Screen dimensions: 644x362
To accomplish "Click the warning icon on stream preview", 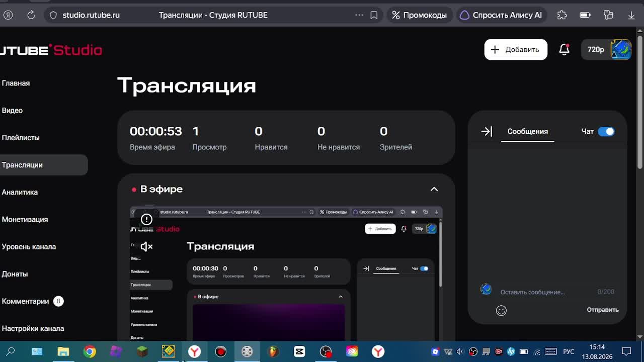I will click(x=146, y=219).
